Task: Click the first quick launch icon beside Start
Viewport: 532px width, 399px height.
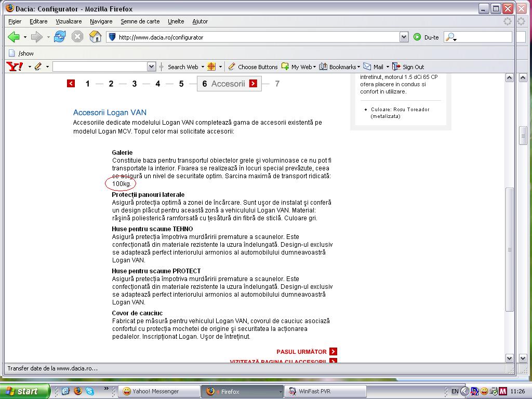Action: pos(66,391)
